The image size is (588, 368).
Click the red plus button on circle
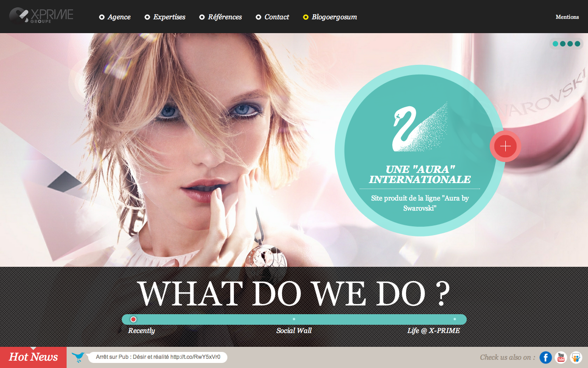click(x=505, y=146)
